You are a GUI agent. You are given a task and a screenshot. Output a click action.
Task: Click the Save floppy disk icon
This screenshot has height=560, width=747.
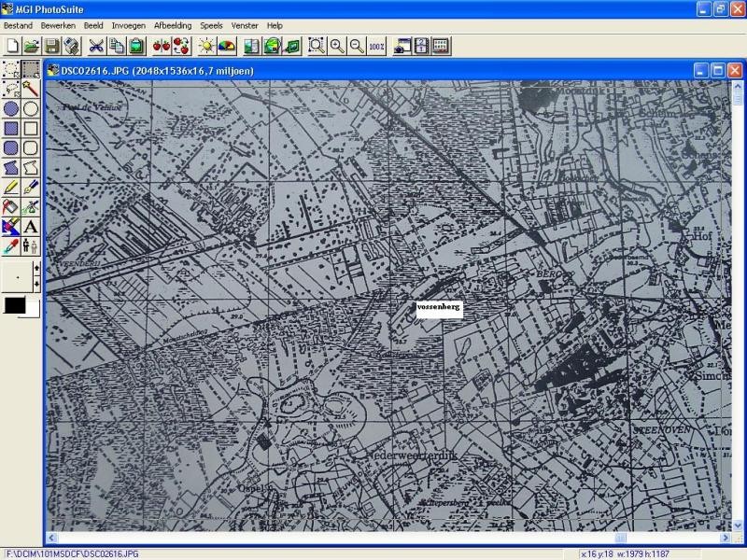pos(51,45)
